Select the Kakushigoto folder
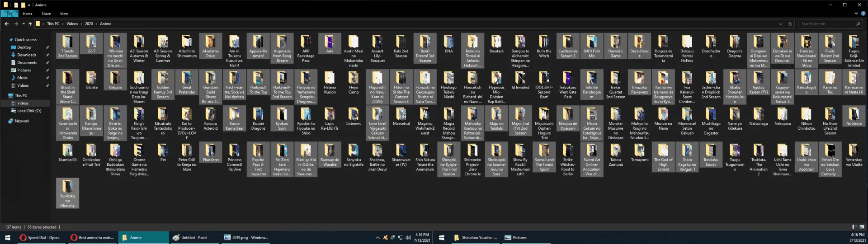Viewport: 868px width, 244px height. [x=806, y=82]
